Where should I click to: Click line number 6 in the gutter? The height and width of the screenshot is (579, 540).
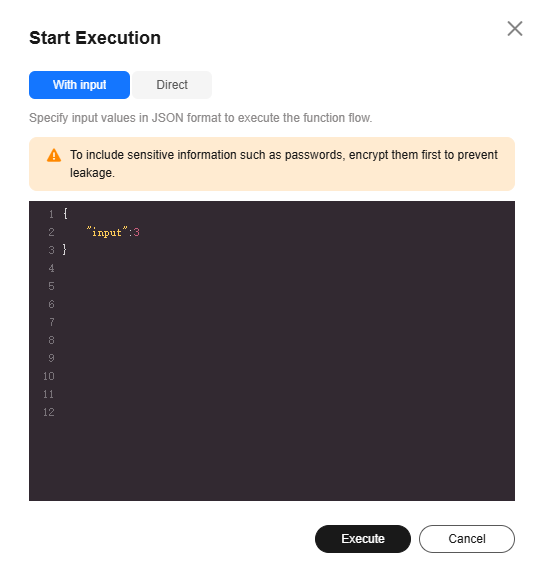51,304
